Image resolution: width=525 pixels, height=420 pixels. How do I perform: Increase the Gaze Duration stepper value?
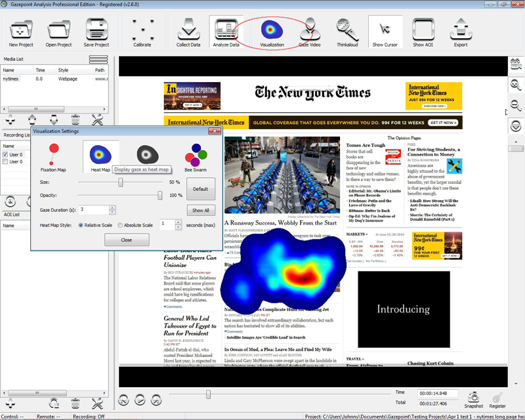pyautogui.click(x=112, y=207)
